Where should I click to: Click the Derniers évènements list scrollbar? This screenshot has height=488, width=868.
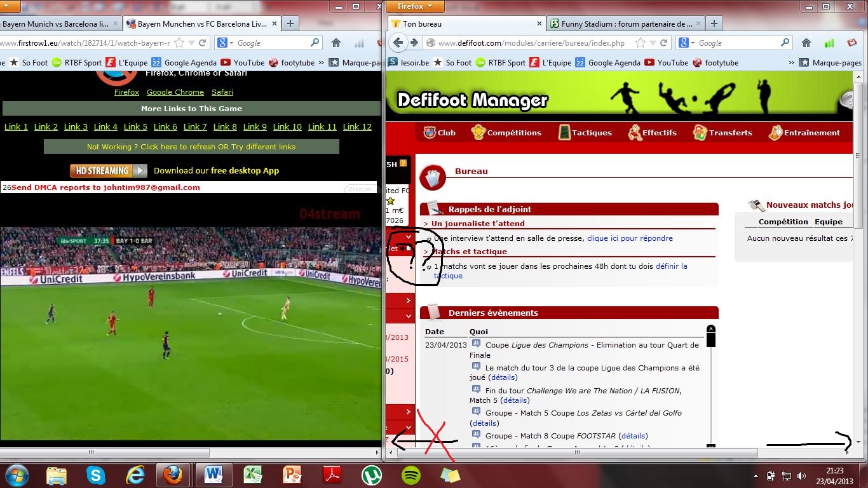point(711,388)
